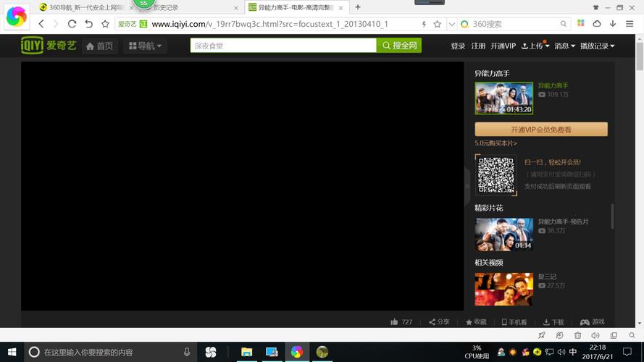Open the 上传 upload dropdown
This screenshot has height=362, width=644.
click(x=535, y=46)
